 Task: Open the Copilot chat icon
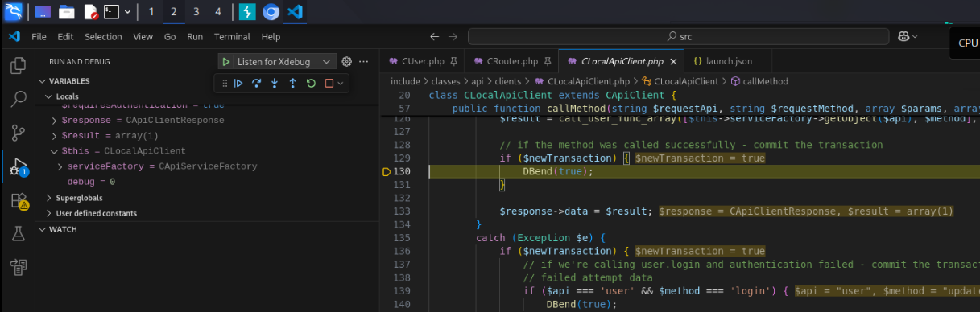coord(904,37)
